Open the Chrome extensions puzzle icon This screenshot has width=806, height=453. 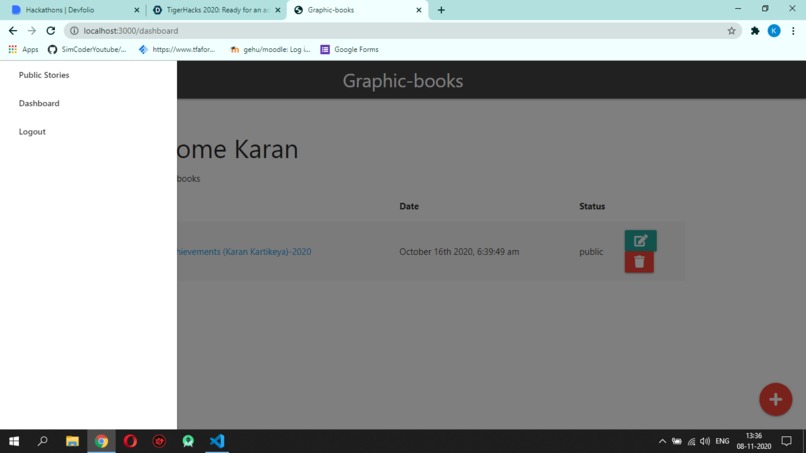pyautogui.click(x=755, y=31)
